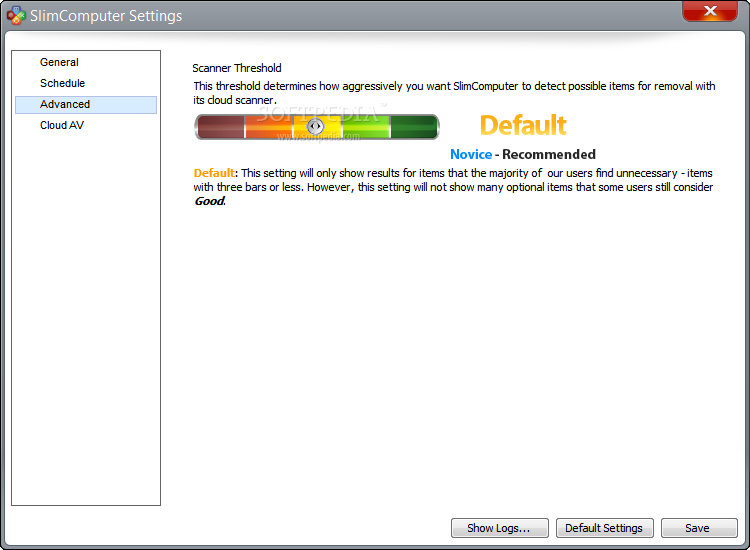Click the Scanner Threshold heading
The image size is (750, 550).
(x=237, y=68)
